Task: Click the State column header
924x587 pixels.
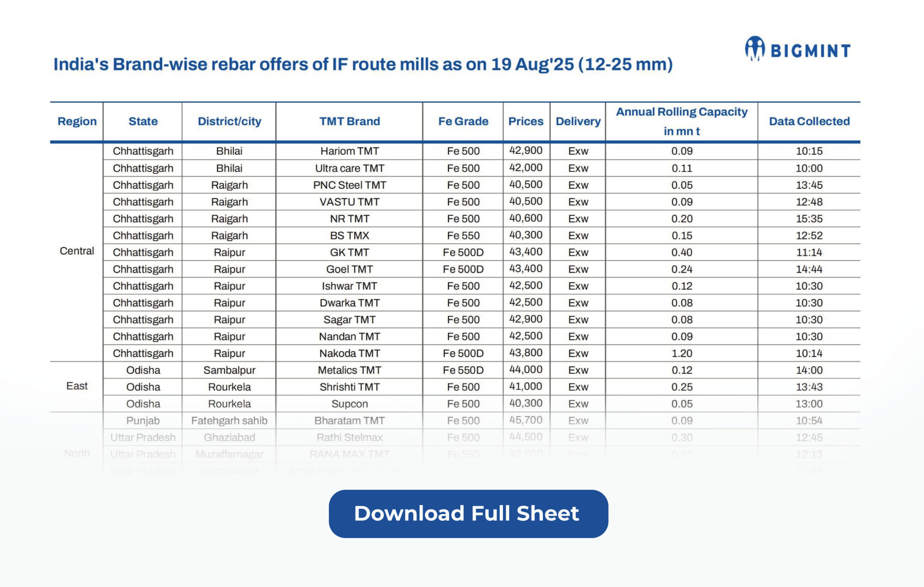Action: [143, 121]
